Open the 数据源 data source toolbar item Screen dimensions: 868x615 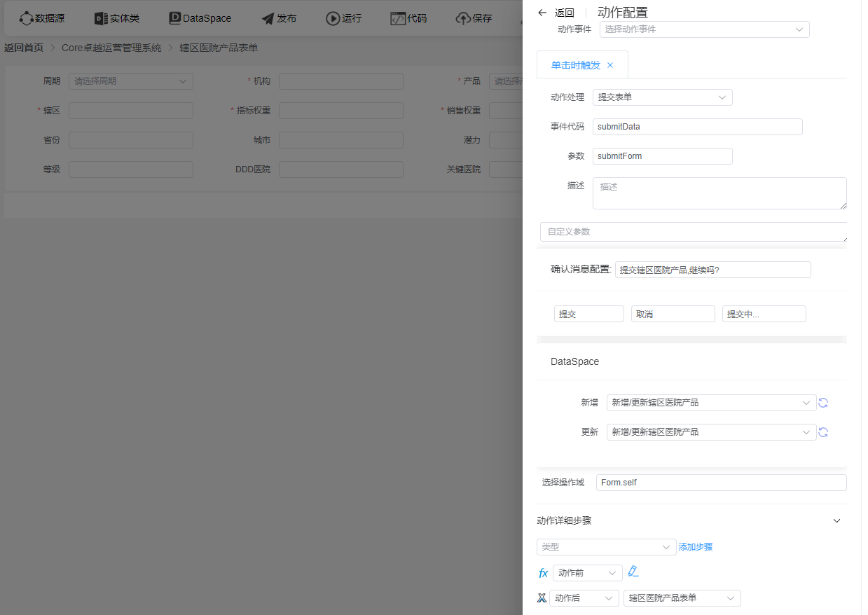41,18
